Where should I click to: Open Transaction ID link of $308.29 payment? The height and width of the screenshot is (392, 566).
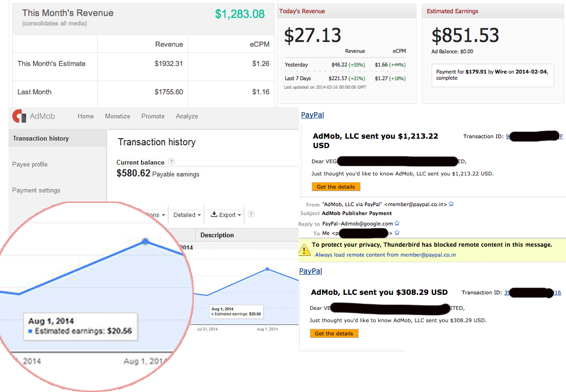533,292
